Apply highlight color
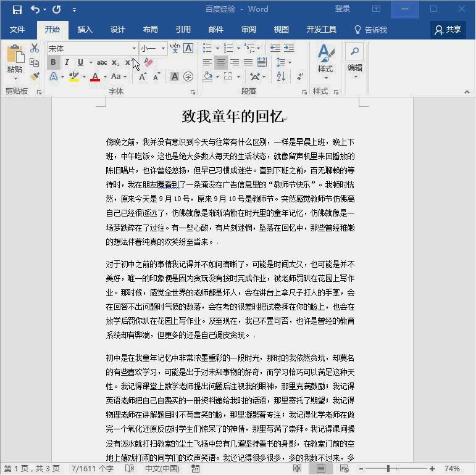Viewport: 476px width, 475px height. pos(73,76)
